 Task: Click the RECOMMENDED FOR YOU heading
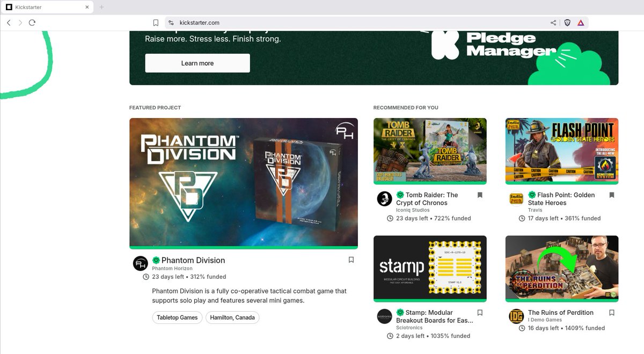click(406, 108)
